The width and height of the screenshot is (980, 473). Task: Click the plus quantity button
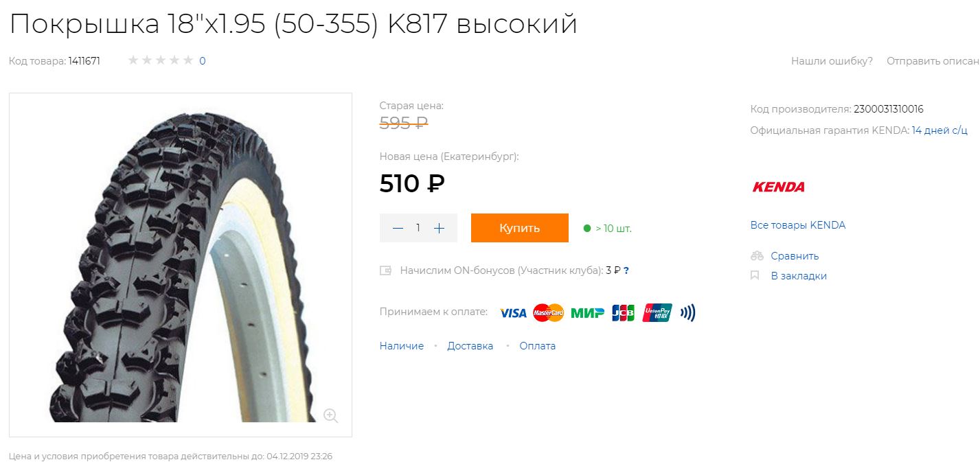pos(440,228)
